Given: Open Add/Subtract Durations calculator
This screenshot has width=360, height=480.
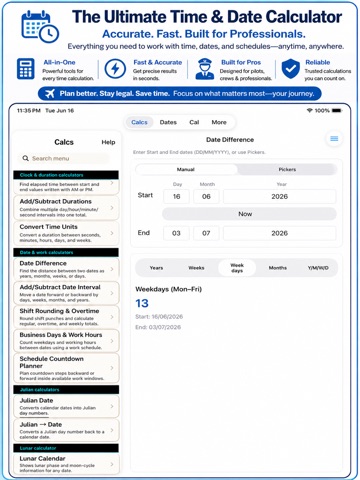Looking at the screenshot, I should tap(66, 208).
